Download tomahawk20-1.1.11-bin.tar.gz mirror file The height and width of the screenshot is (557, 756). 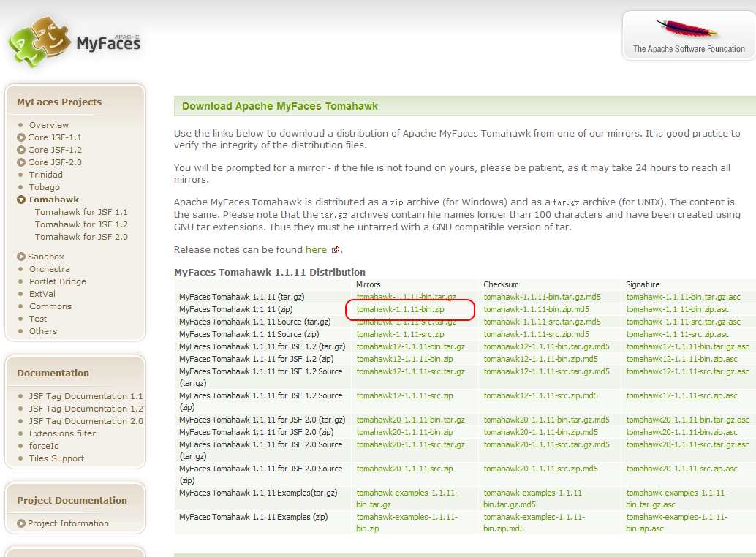pos(410,420)
